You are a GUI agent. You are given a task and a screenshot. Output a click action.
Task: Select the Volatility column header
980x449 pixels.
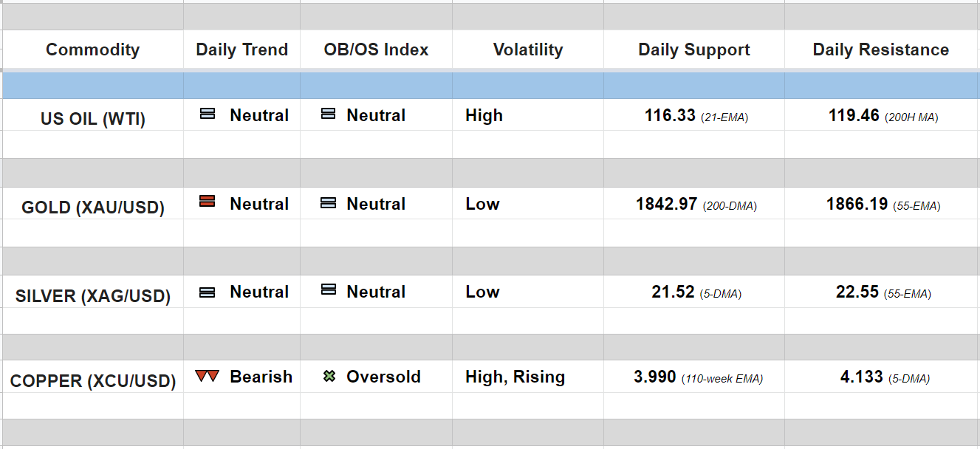pos(527,49)
